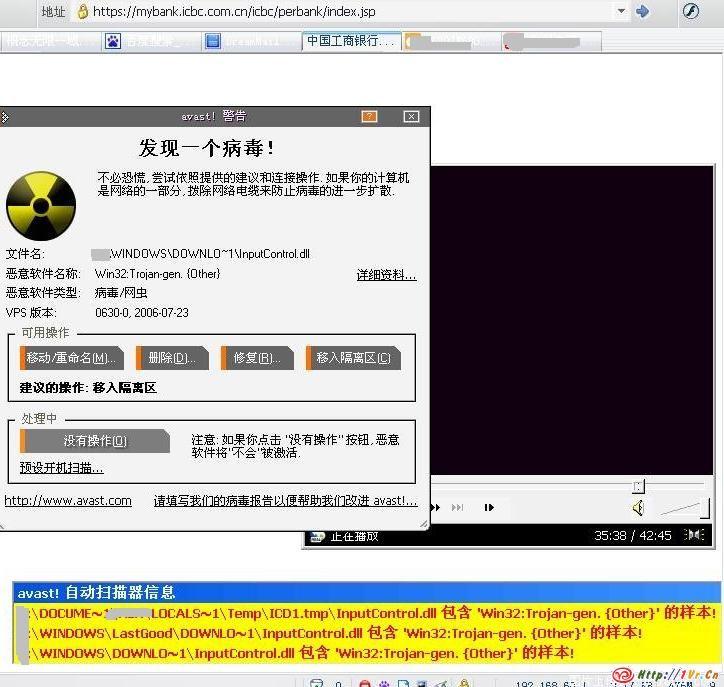
Task: Click the stereo icon in player status bar
Action: point(693,536)
